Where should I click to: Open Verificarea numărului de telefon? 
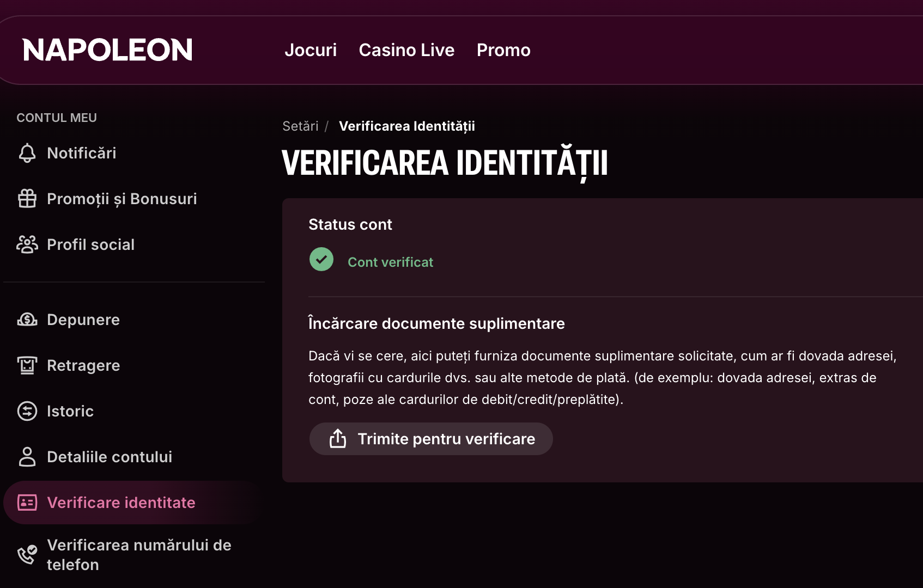[x=139, y=555]
